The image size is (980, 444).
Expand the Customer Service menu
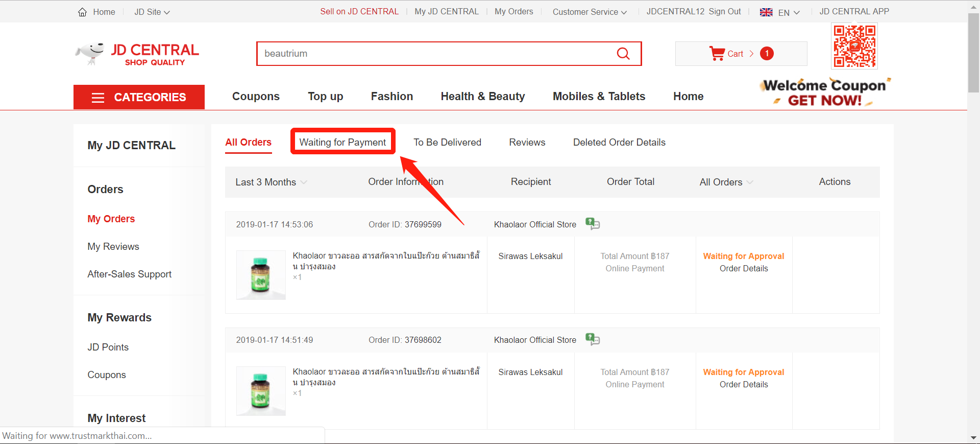click(x=590, y=12)
